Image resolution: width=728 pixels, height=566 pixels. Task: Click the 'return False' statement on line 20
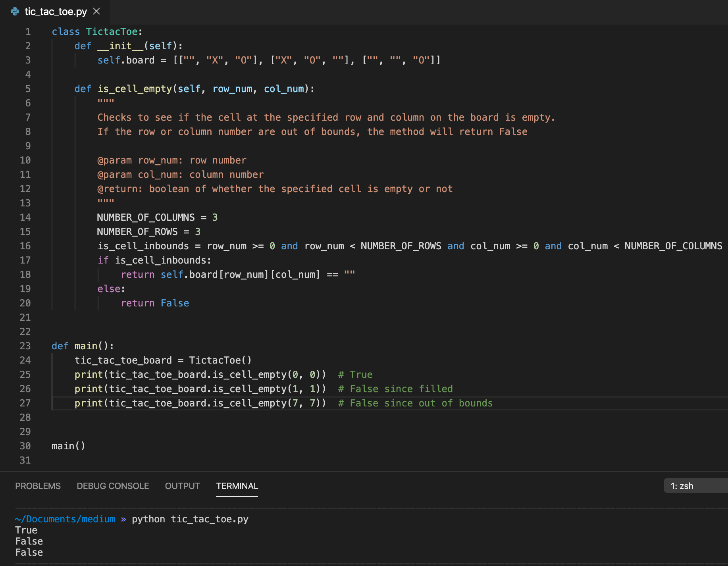tap(155, 303)
